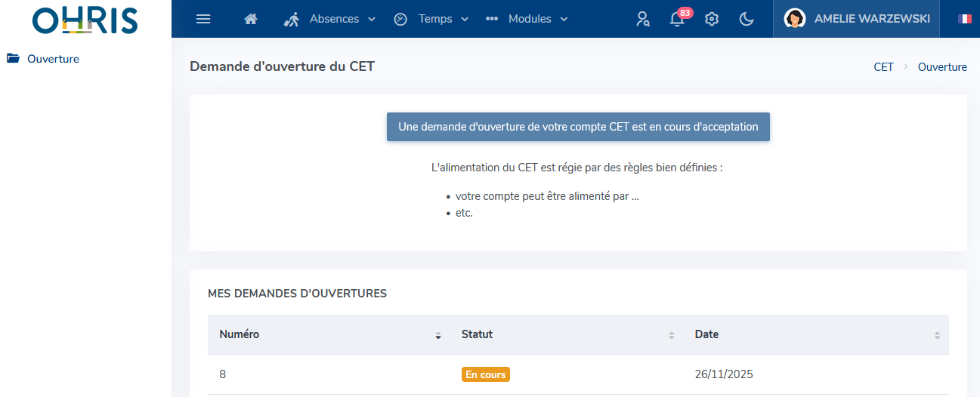The image size is (980, 397).
Task: Sort table by Statut column
Action: [x=671, y=335]
